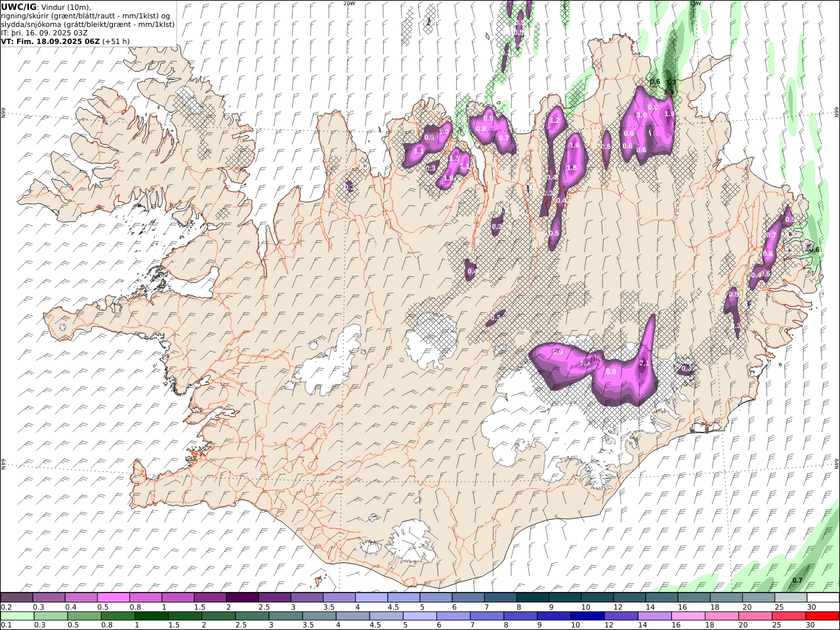
Task: Click the slate blue swatch at 6 in snow scale
Action: pyautogui.click(x=468, y=597)
